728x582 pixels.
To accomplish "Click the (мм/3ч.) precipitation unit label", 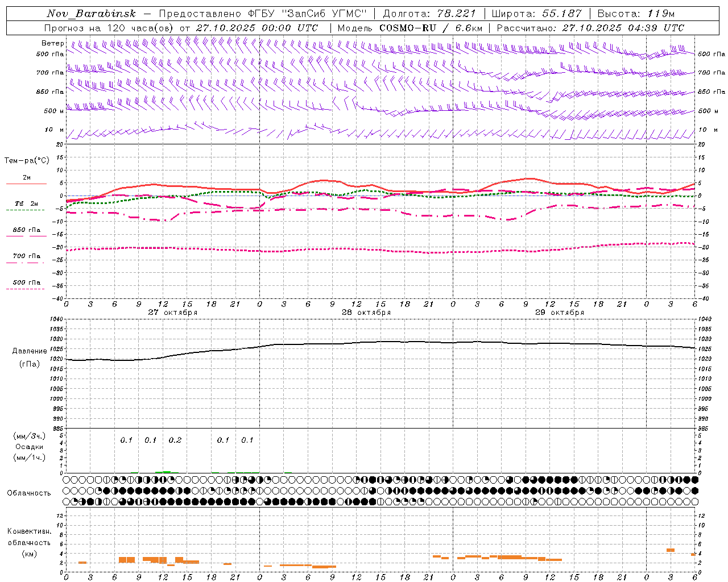I will (x=30, y=436).
